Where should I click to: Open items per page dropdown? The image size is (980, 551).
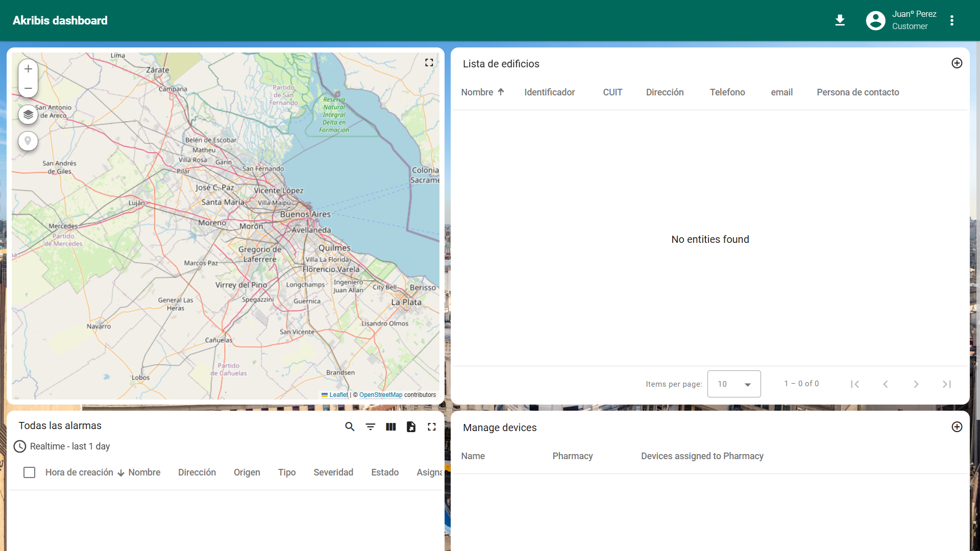point(733,384)
